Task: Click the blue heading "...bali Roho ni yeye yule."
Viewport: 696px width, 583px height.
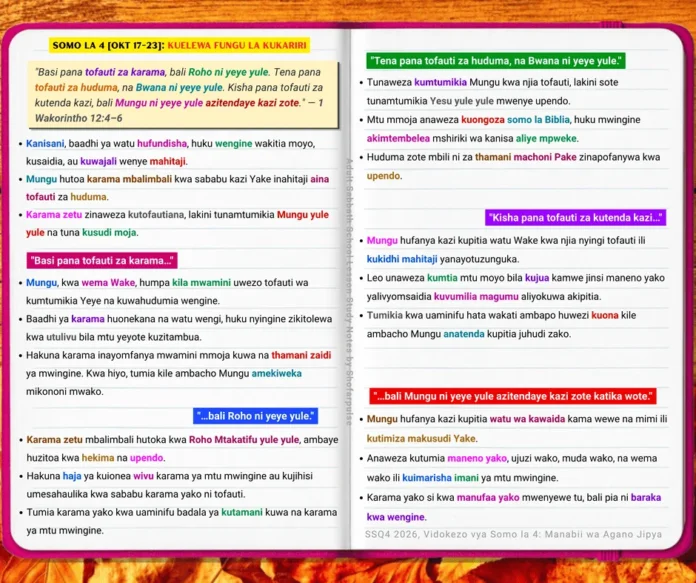Action: pyautogui.click(x=255, y=416)
